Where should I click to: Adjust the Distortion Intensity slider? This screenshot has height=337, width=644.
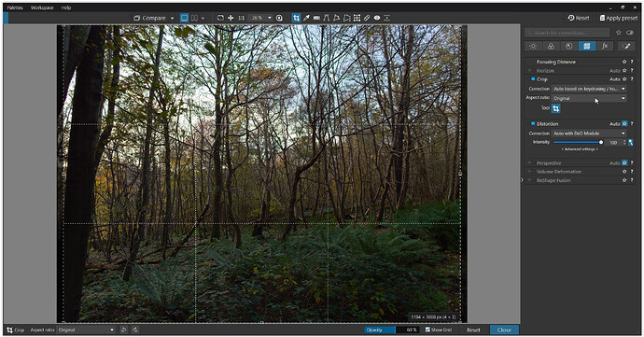click(578, 142)
